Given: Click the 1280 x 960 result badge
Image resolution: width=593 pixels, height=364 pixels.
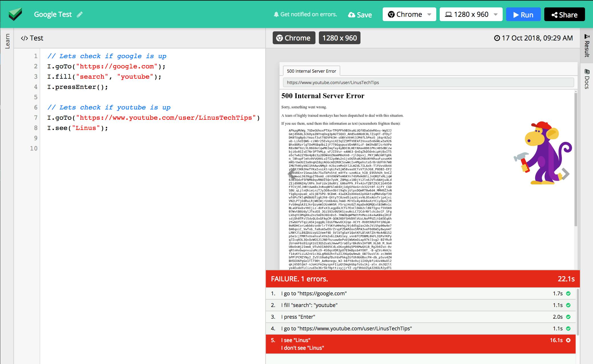Looking at the screenshot, I should pyautogui.click(x=339, y=38).
